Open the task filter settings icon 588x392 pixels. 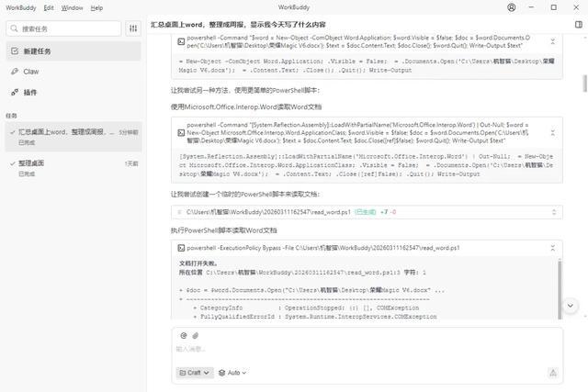[133, 28]
